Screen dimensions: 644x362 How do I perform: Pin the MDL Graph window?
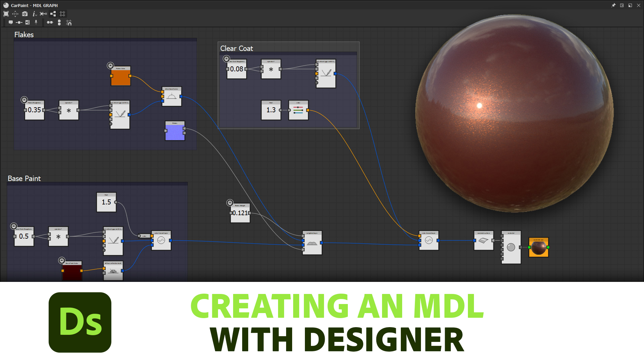point(614,5)
